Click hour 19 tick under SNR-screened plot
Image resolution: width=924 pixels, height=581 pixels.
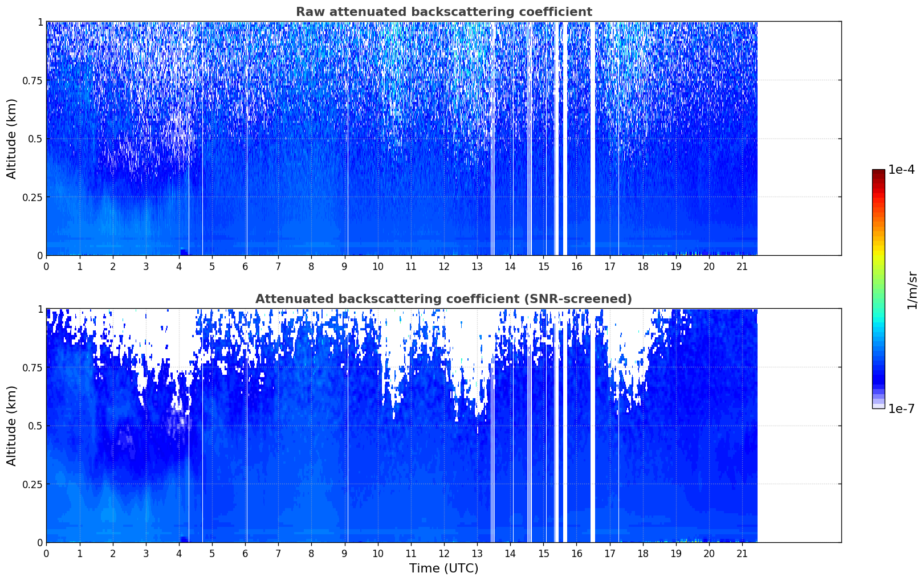point(676,553)
